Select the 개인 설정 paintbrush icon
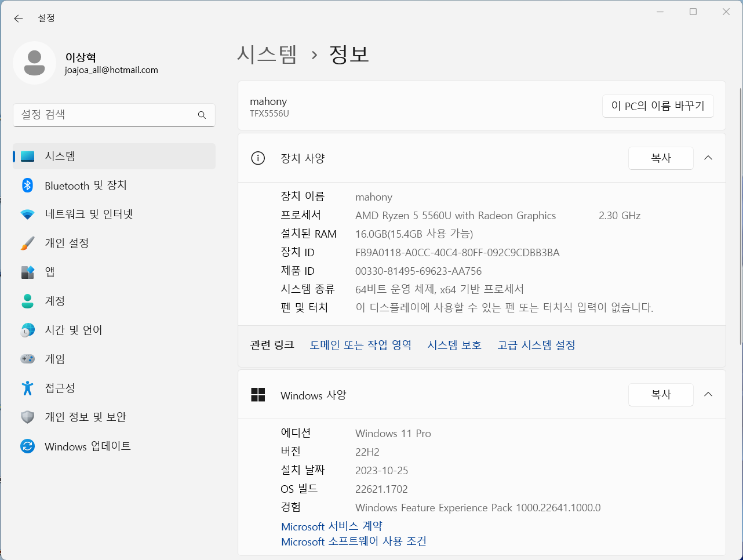The image size is (743, 560). 27,243
